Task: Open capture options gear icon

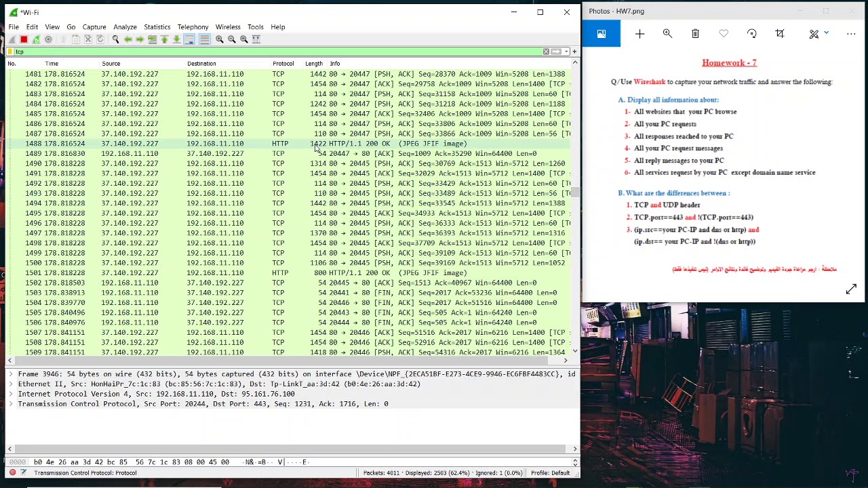Action: 48,39
